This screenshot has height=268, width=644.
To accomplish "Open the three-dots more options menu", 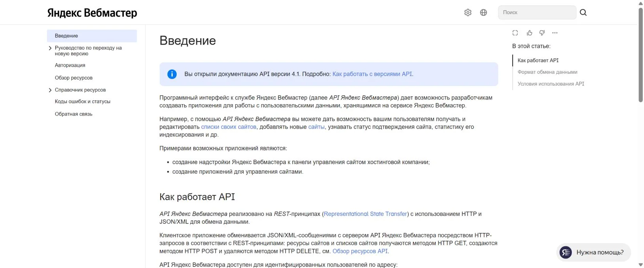I will pyautogui.click(x=555, y=33).
